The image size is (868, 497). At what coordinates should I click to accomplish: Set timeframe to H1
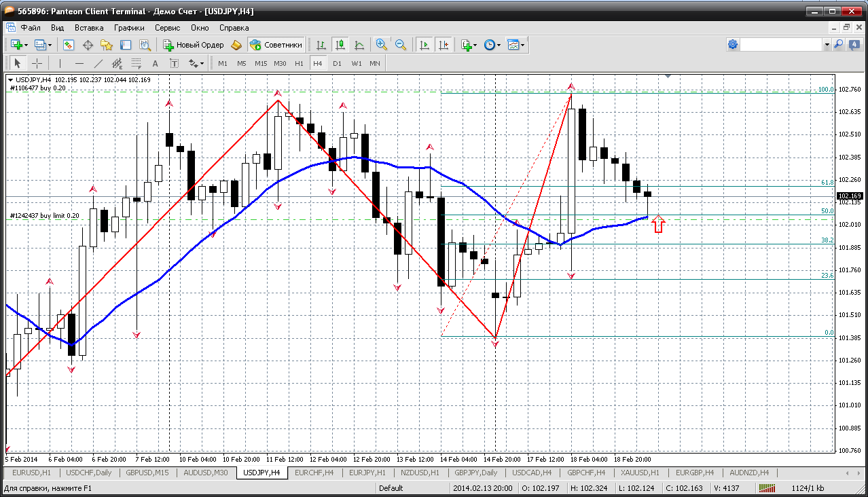tap(299, 63)
